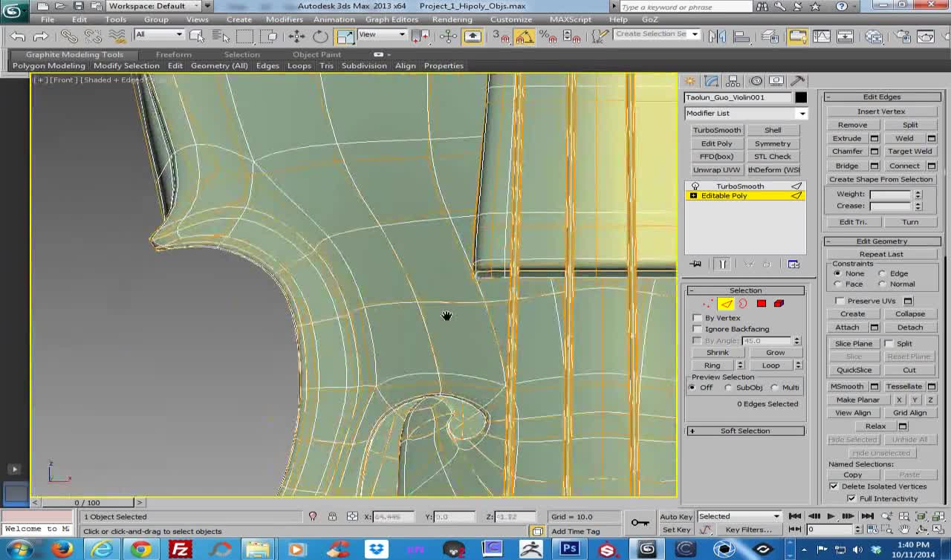
Task: Click Configure Modifier Sets icon
Action: 793,264
